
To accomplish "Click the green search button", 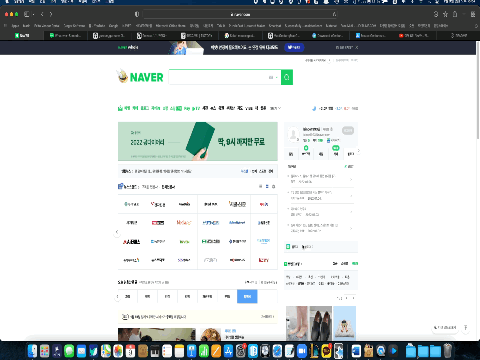I will (287, 77).
